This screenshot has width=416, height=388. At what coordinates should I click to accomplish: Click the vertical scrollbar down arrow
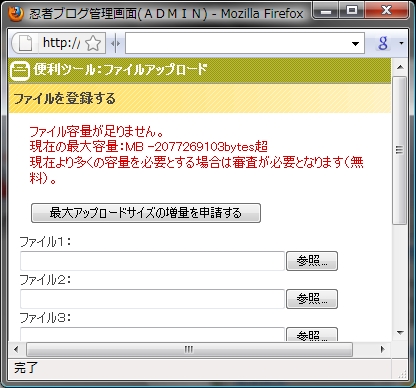[x=400, y=332]
